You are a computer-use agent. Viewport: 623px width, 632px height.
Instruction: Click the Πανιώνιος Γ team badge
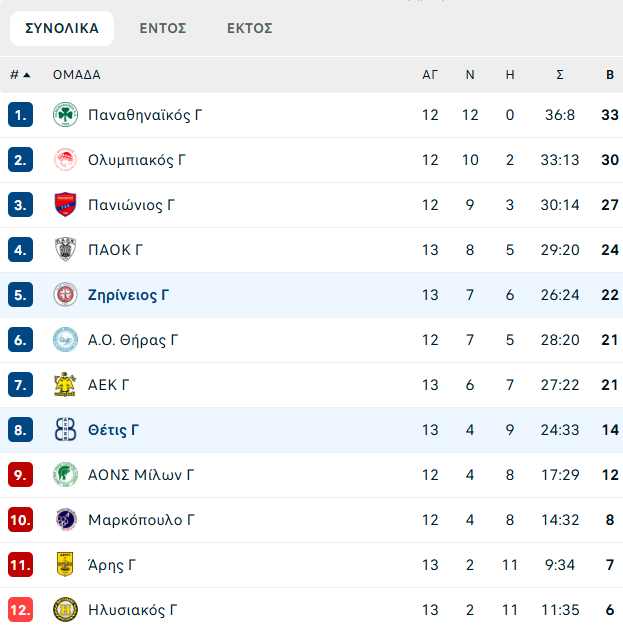coord(65,205)
